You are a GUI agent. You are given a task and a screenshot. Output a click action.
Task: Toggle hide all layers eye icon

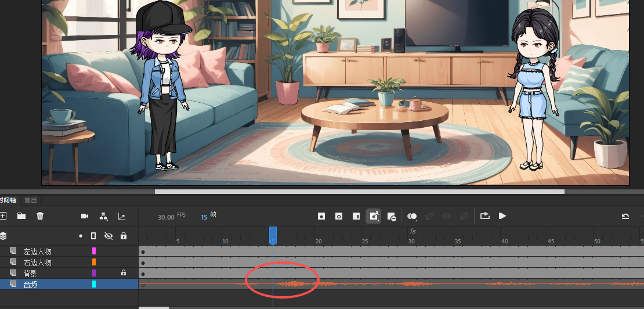coord(108,236)
